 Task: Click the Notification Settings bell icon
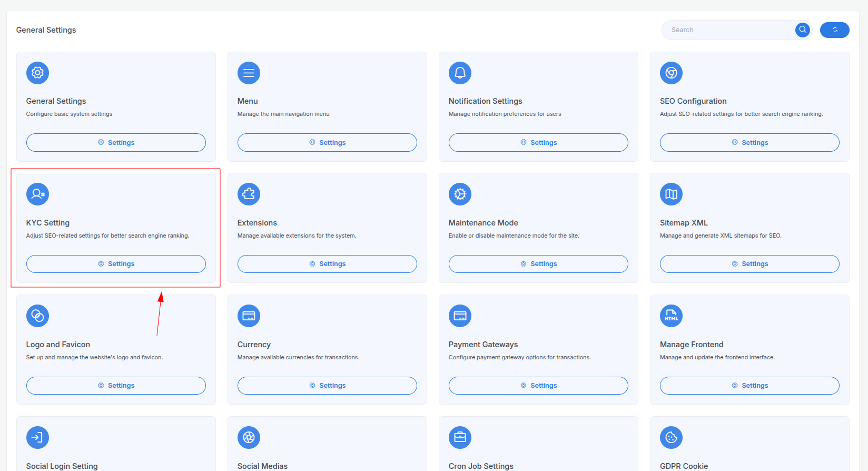tap(460, 73)
